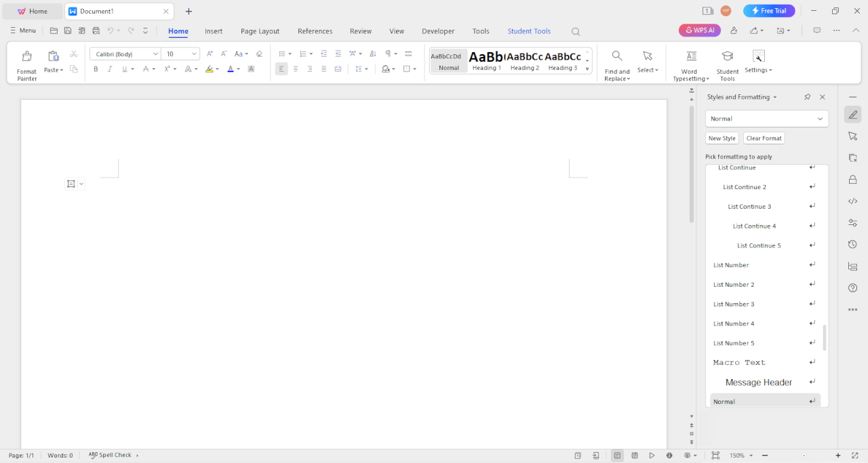
Task: Open the Help icon in the right sidebar
Action: coord(852,287)
